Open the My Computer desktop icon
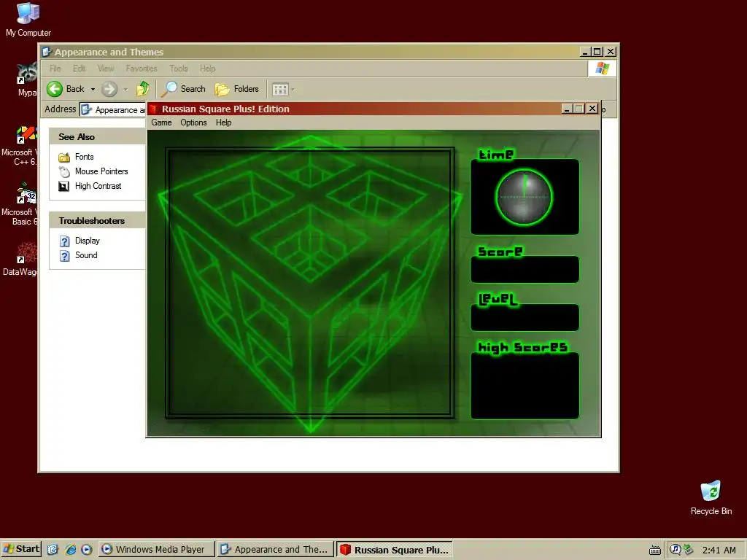 pos(28,20)
